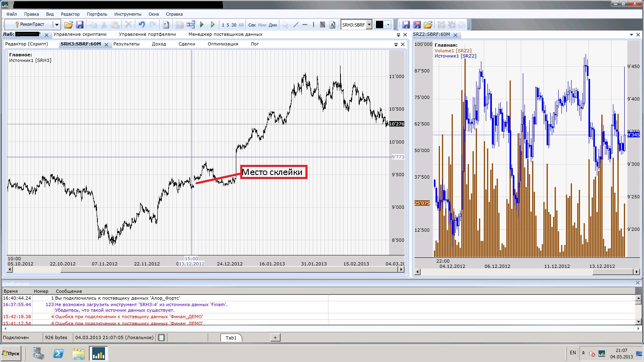Switch to Управление скриптами tab
This screenshot has width=644, height=362.
click(80, 34)
